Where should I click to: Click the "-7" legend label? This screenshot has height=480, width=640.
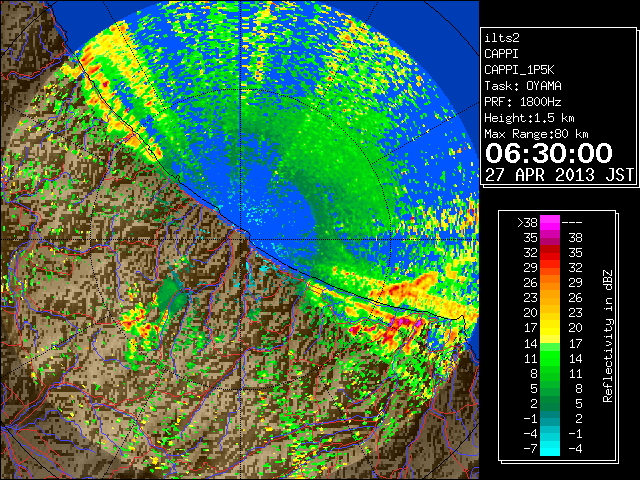(x=530, y=449)
